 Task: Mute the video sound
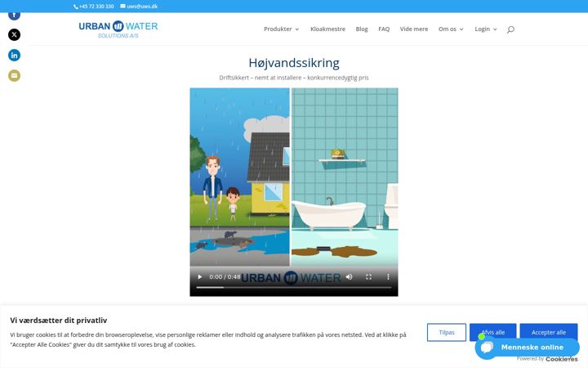point(350,276)
